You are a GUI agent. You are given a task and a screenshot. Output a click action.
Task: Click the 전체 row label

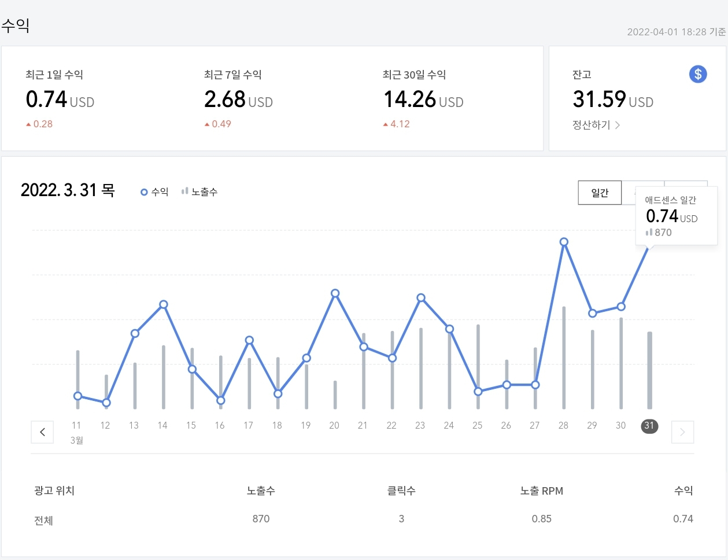coord(43,521)
